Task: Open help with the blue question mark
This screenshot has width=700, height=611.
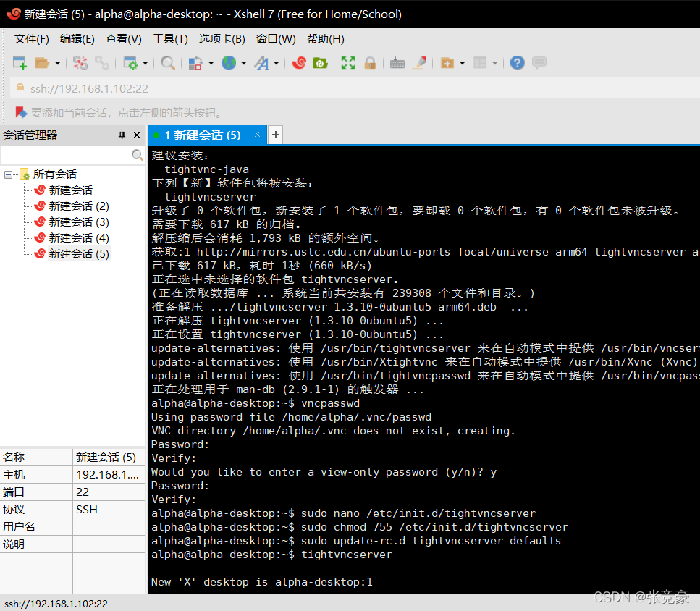Action: point(518,63)
